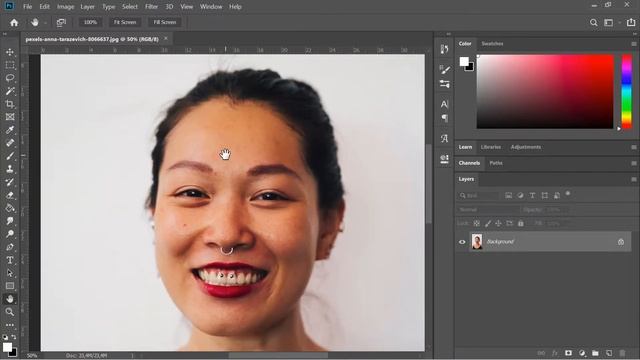Click the 100% zoom button

coord(90,22)
